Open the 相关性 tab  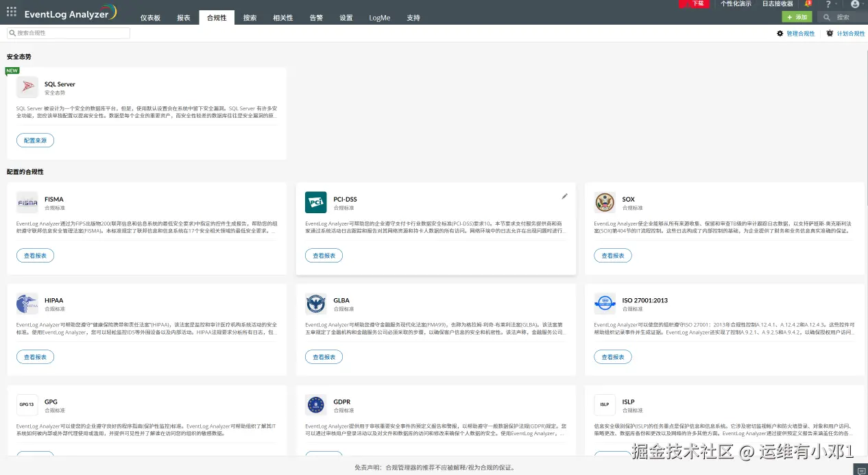point(283,18)
